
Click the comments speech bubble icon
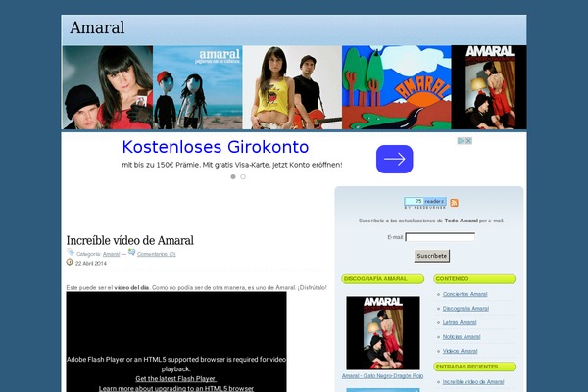[131, 252]
